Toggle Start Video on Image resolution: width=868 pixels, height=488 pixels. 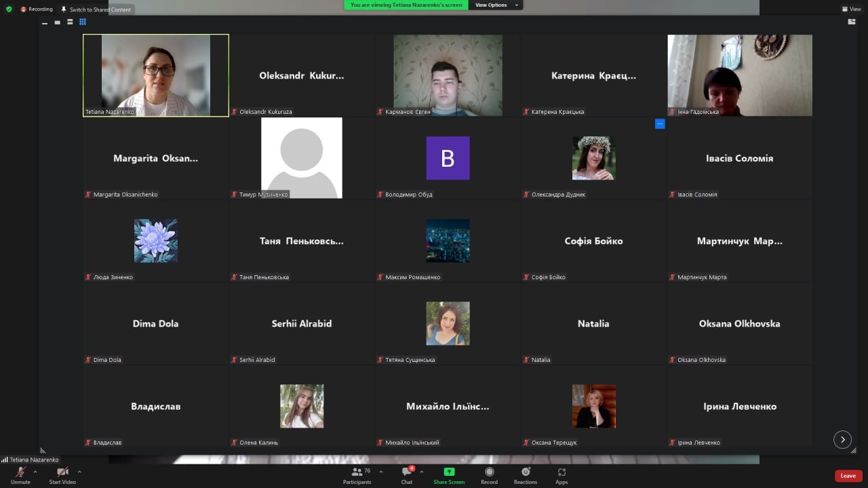point(62,475)
